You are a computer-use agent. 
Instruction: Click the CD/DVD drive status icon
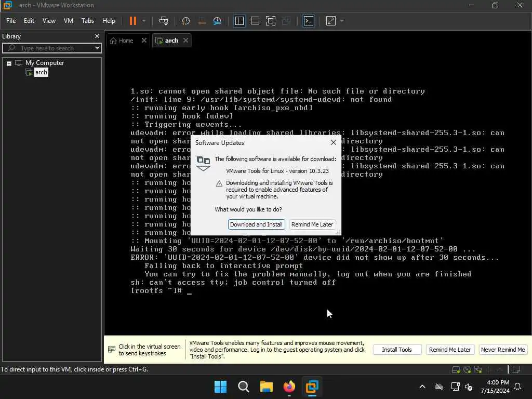coord(467,369)
